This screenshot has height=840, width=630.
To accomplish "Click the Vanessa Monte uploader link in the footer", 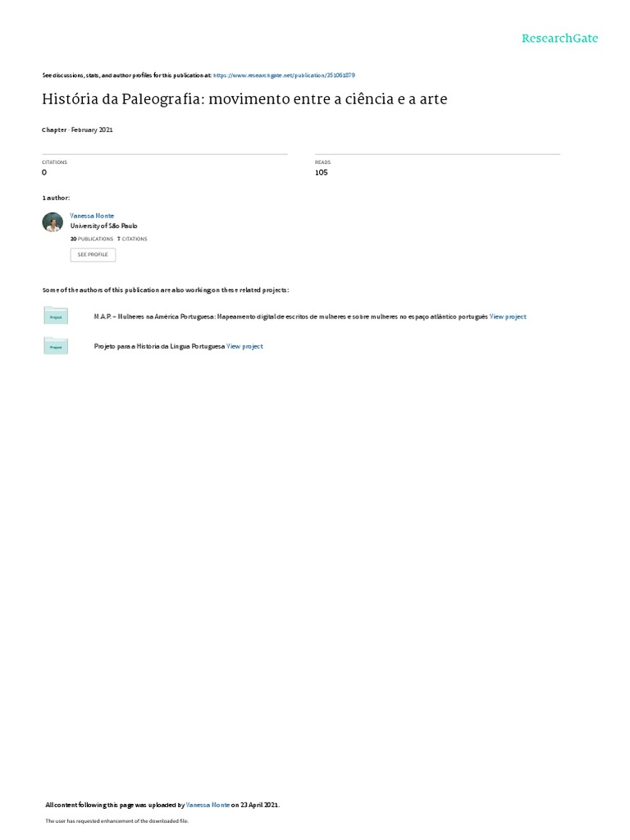I will pos(208,805).
